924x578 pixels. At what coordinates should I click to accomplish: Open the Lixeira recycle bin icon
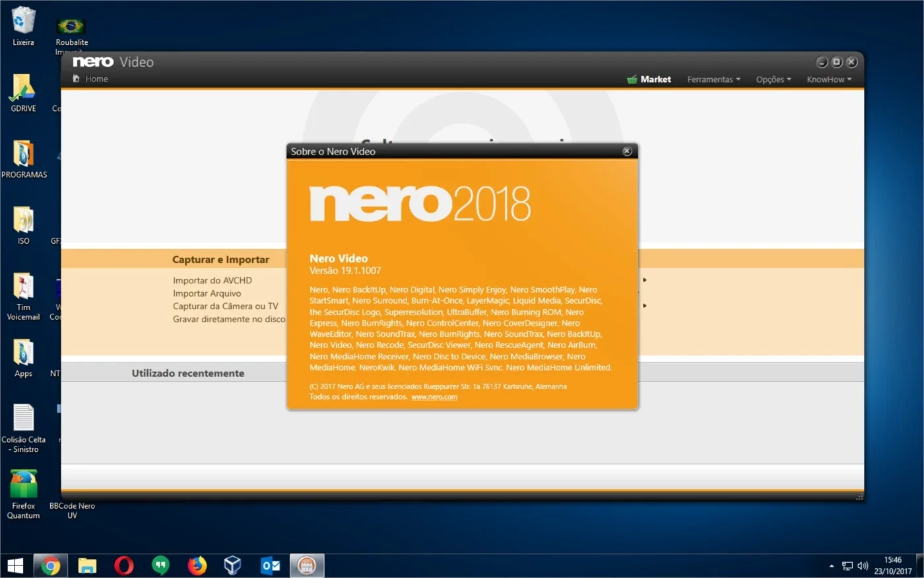coord(23,20)
